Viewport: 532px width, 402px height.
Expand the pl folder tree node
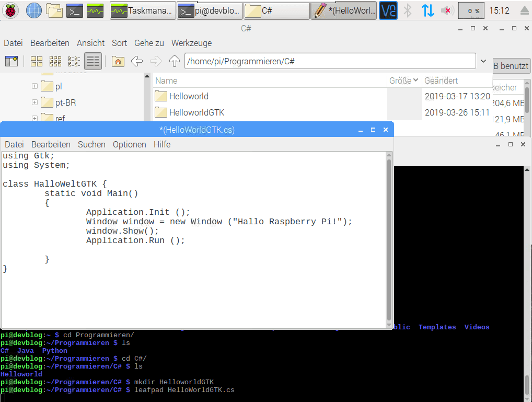click(x=34, y=86)
